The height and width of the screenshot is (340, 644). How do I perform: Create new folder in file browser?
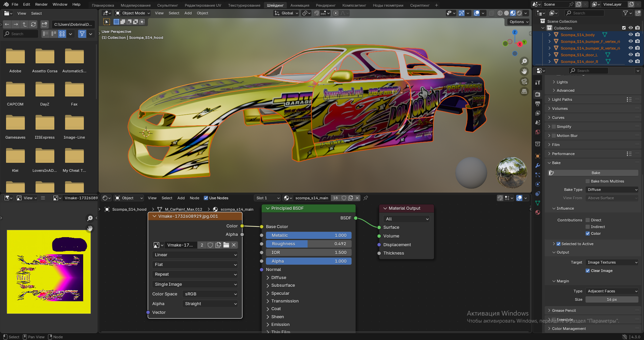(x=44, y=24)
